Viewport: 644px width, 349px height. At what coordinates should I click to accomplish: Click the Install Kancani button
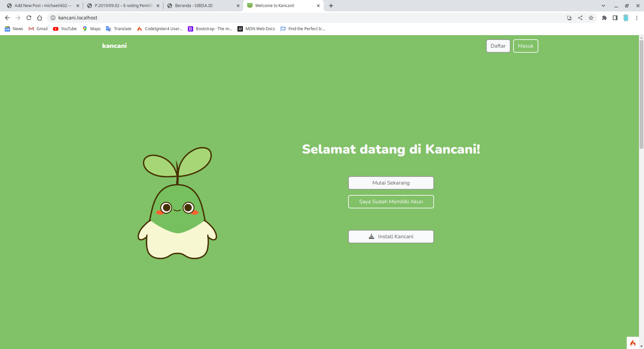tap(391, 237)
